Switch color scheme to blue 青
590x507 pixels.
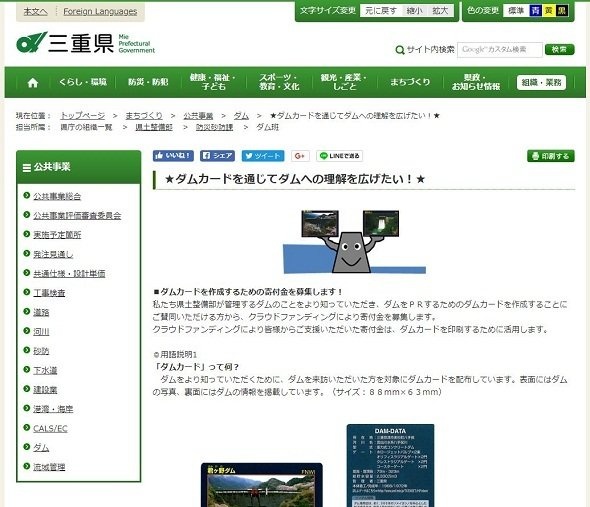click(x=535, y=11)
